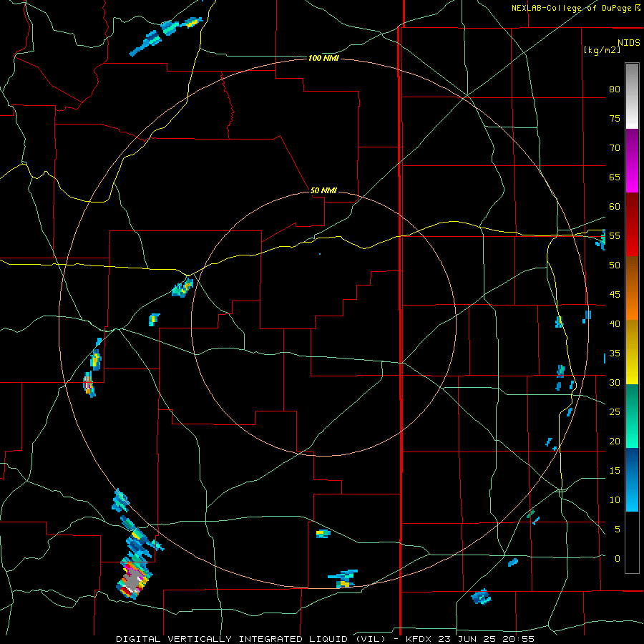
Task: Click the legend value 25
Action: [x=615, y=411]
